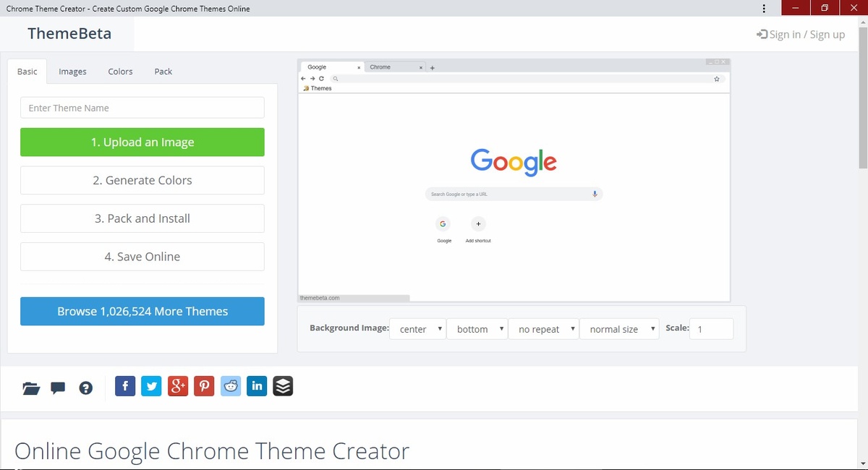
Task: Select the Chrome tab in preview
Action: pyautogui.click(x=395, y=67)
